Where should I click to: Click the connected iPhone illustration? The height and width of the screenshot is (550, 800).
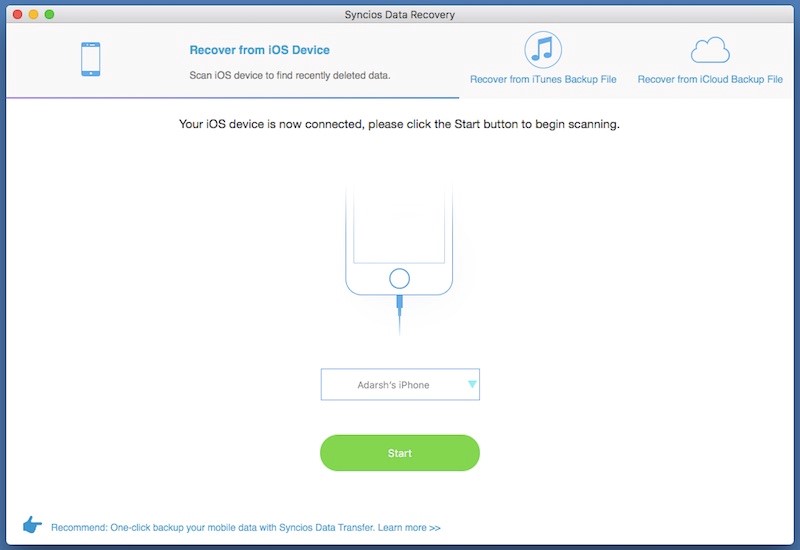pyautogui.click(x=399, y=259)
